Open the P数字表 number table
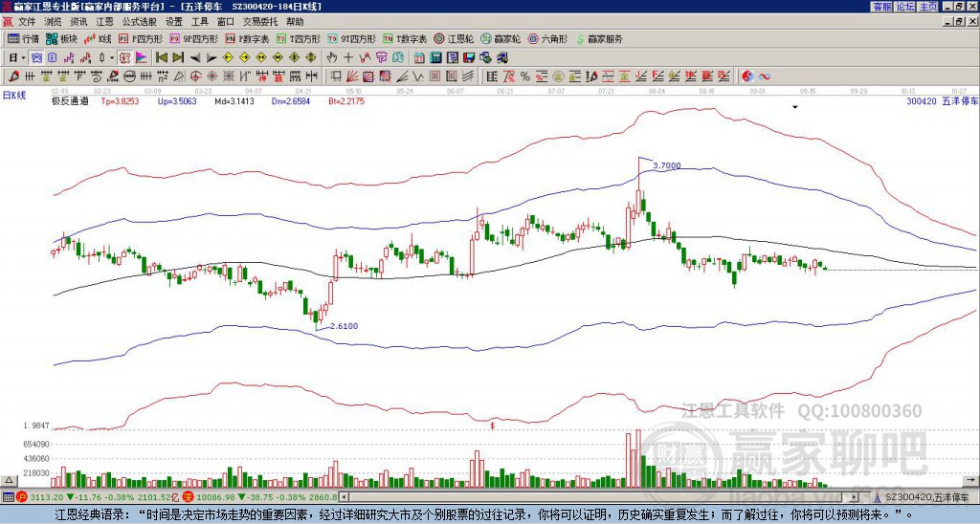The height and width of the screenshot is (524, 980). coord(248,38)
